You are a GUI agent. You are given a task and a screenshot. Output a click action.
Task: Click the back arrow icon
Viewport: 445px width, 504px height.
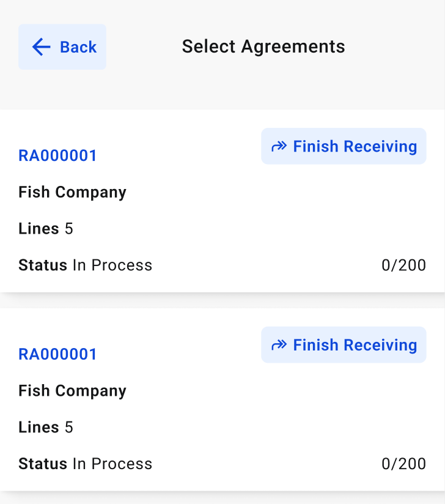(41, 47)
